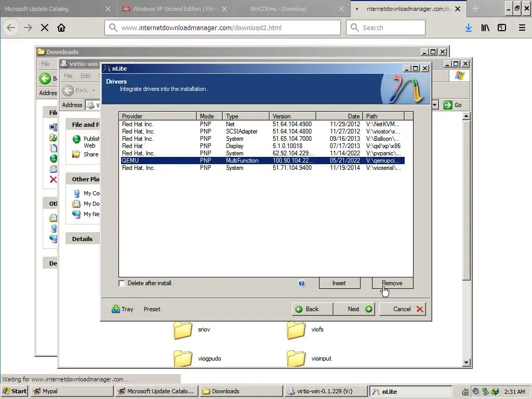The image size is (532, 399).
Task: Click the browser URL address field
Action: tap(222, 28)
